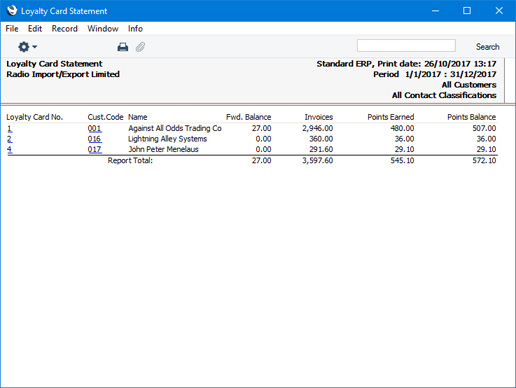
Task: Open the paperclip attachments icon
Action: coord(140,47)
